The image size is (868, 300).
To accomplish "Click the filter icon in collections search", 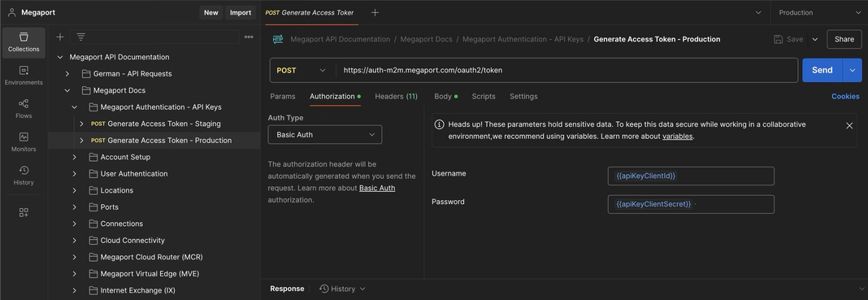I will point(80,37).
